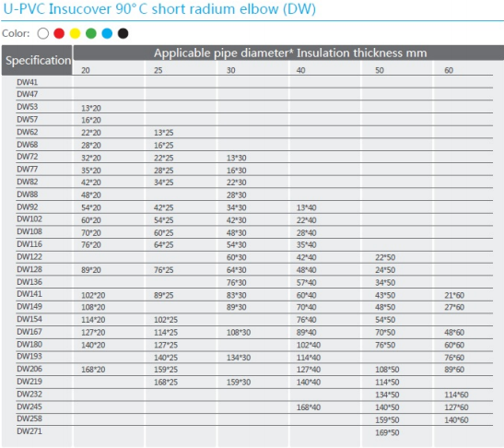Click the cell '27*60'
Image resolution: width=504 pixels, height=448 pixels.
(454, 308)
